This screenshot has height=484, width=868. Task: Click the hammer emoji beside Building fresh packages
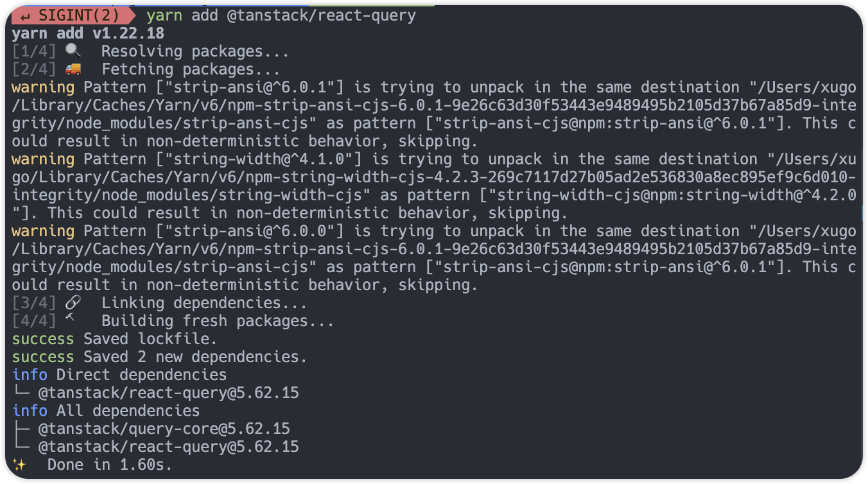[71, 320]
